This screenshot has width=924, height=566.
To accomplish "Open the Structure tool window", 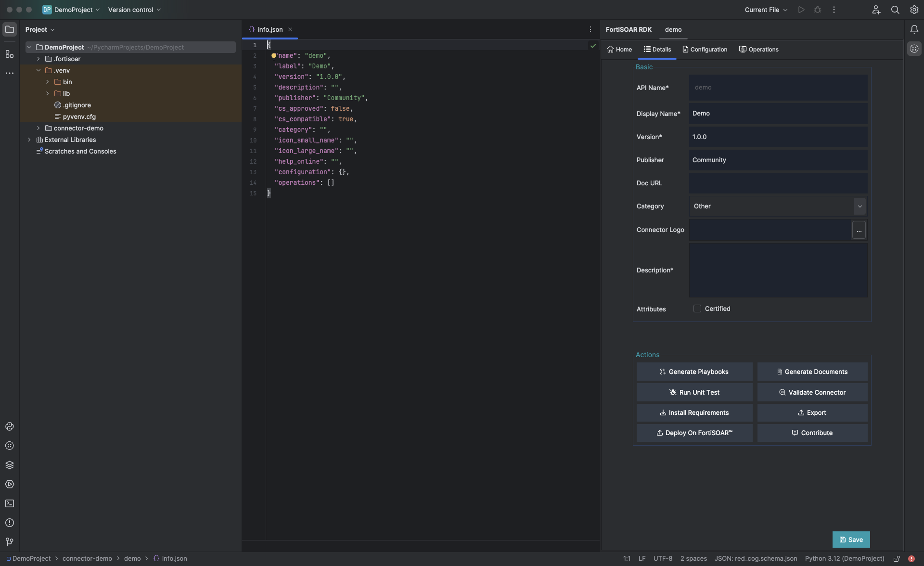I will pyautogui.click(x=10, y=54).
